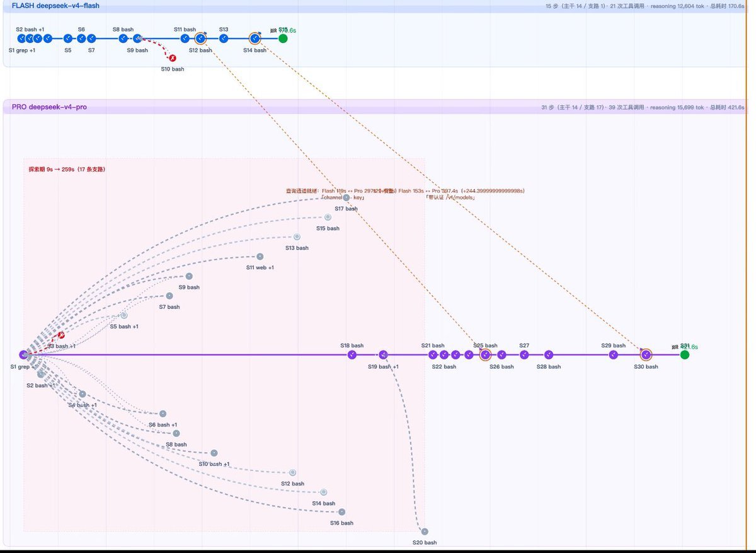Open the S6 step node in the FLASH lane

81,38
